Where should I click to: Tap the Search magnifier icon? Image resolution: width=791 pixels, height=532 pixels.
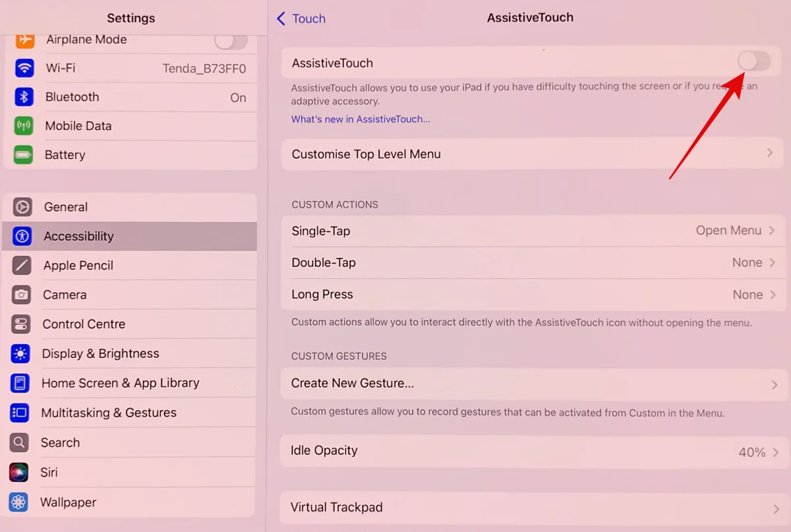tap(20, 442)
